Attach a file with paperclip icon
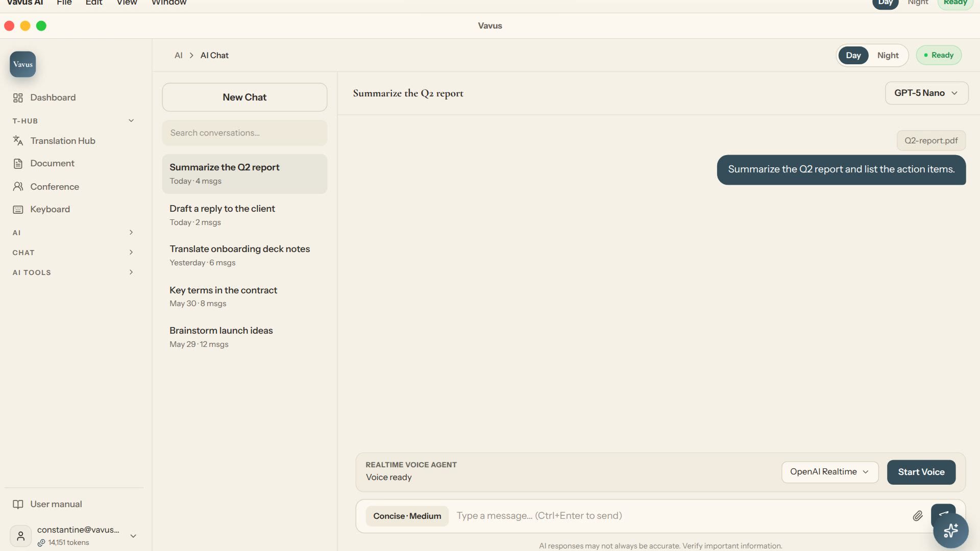 pyautogui.click(x=917, y=516)
